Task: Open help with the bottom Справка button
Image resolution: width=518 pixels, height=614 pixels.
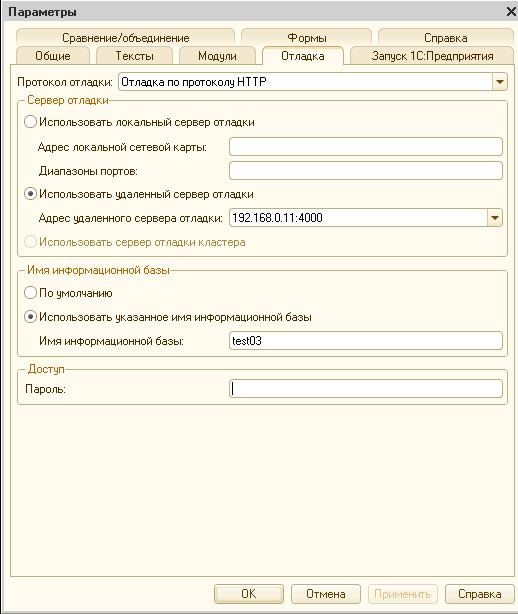Action: pyautogui.click(x=480, y=594)
